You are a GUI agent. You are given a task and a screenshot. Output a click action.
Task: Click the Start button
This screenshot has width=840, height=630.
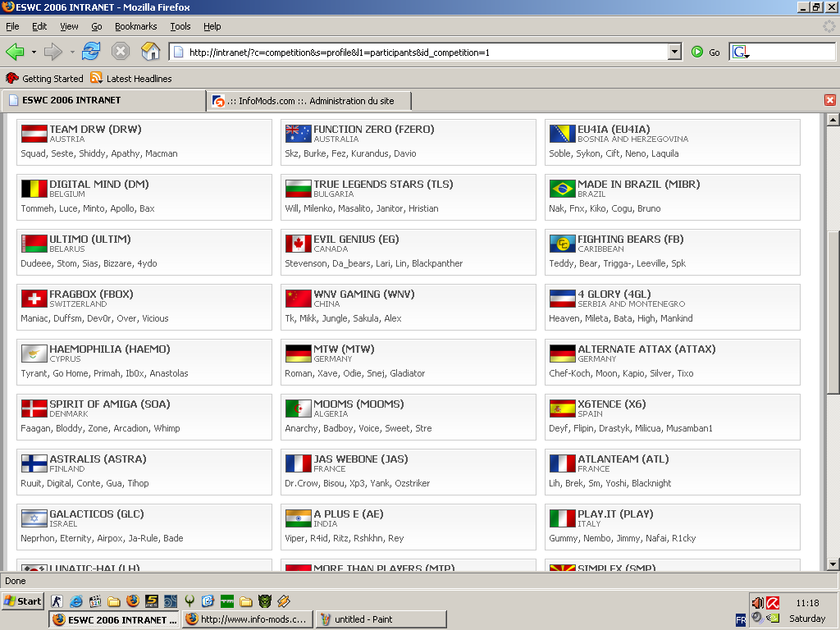tap(23, 601)
